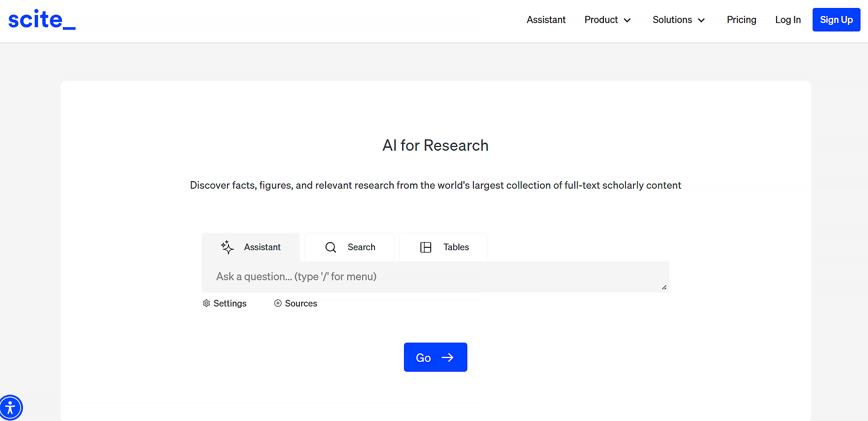Click the Tables grid icon
The height and width of the screenshot is (421, 868).
[x=426, y=247]
